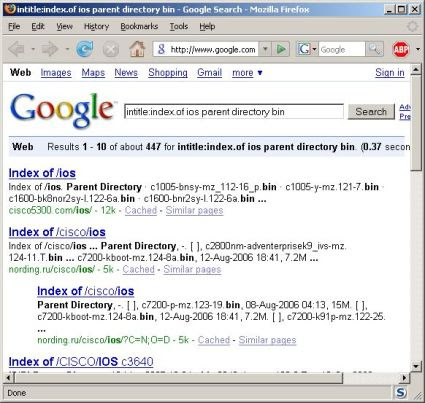Open the Shopping link

[x=168, y=73]
